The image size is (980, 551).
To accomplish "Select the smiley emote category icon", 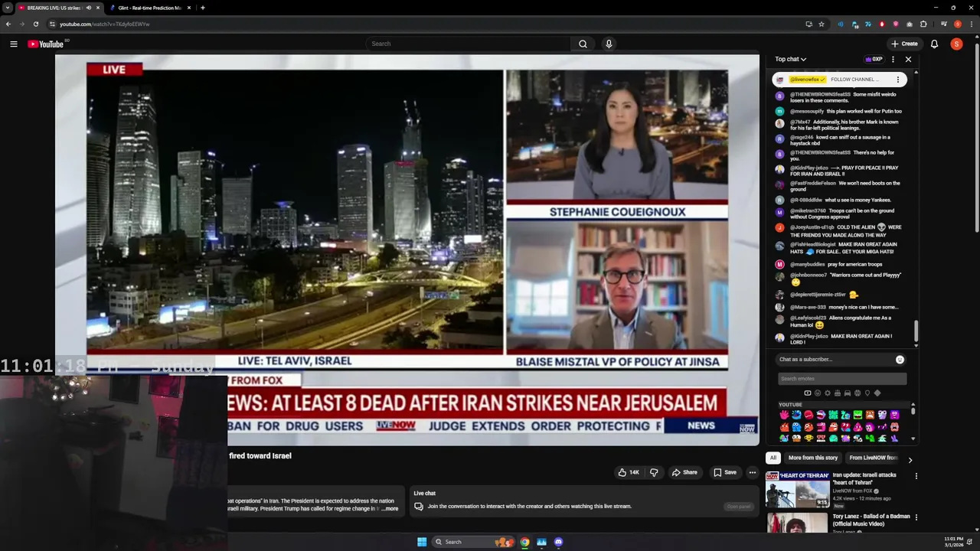I will pyautogui.click(x=818, y=393).
